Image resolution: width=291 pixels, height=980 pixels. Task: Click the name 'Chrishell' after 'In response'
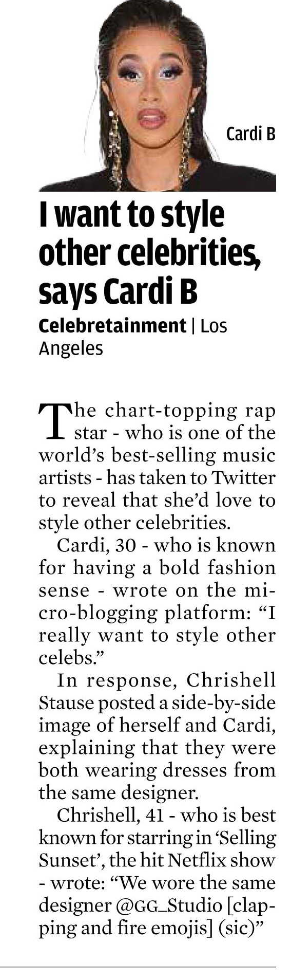[231, 680]
